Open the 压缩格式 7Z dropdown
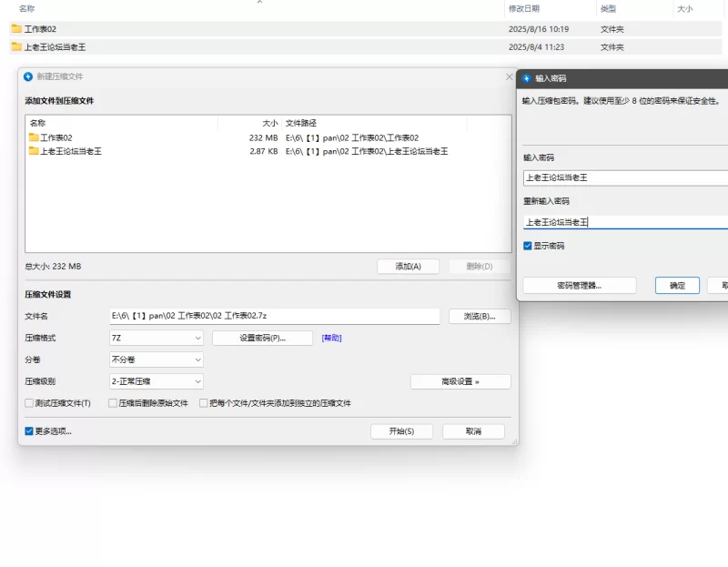The image size is (728, 567). [x=157, y=338]
